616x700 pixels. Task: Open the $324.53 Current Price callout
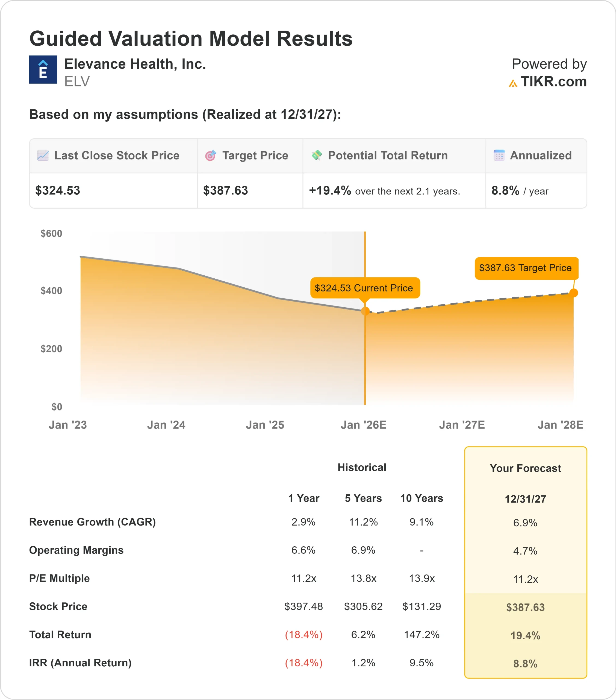365,288
